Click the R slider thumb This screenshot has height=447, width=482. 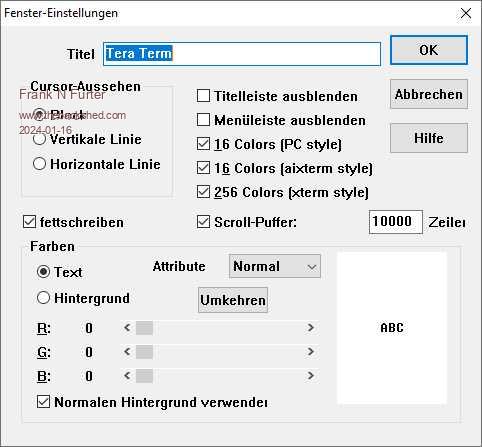tap(144, 328)
